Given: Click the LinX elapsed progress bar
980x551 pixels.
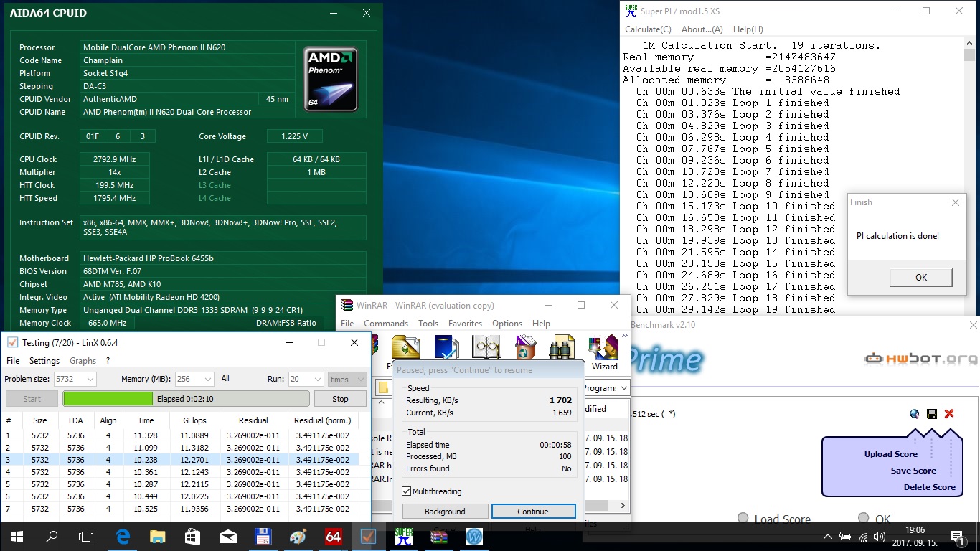Looking at the screenshot, I should [186, 399].
